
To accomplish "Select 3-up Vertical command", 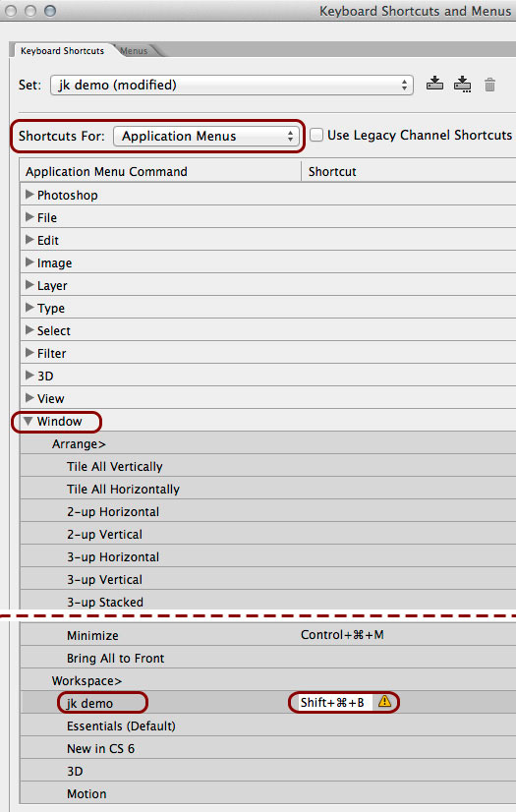I will click(x=267, y=579).
